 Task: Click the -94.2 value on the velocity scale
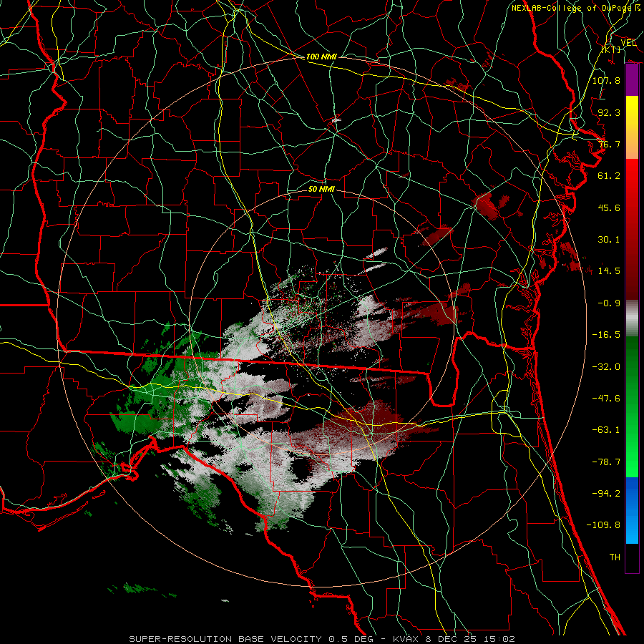point(606,494)
